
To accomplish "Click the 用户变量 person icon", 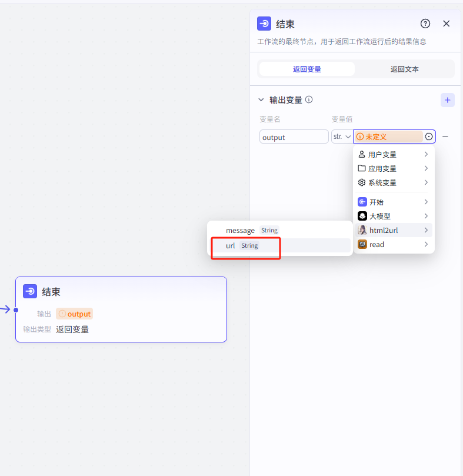I will coord(362,154).
